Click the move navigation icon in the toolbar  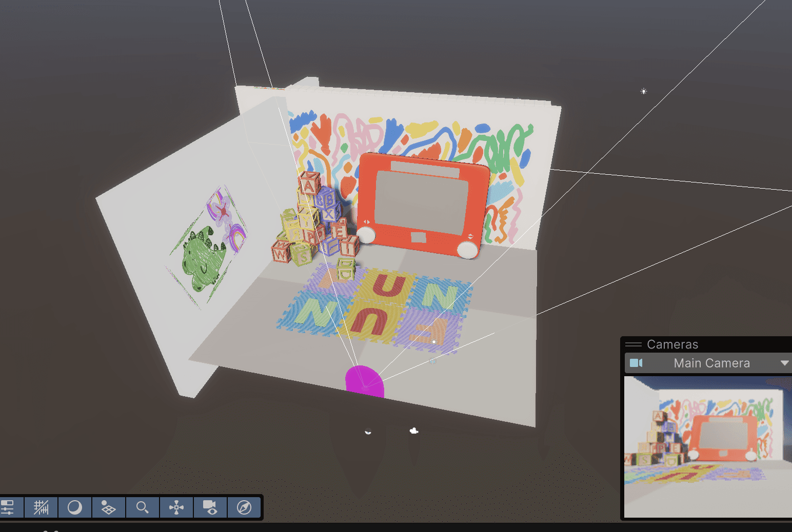176,507
